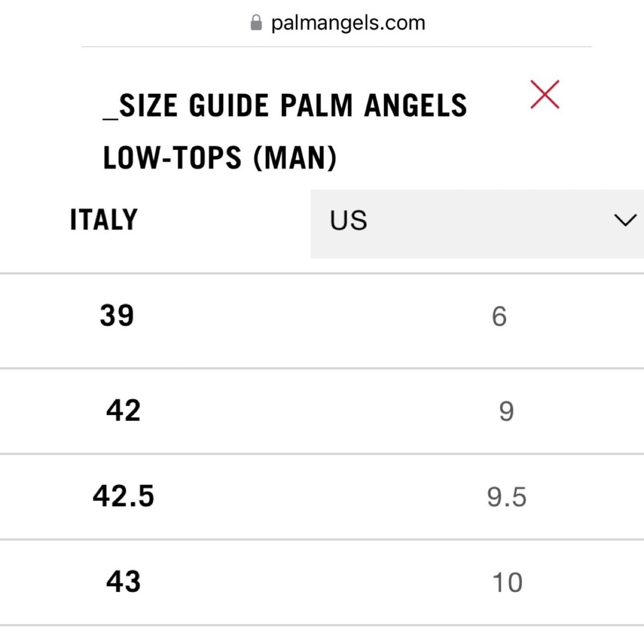Select the Italy size 43 row

pyautogui.click(x=322, y=582)
